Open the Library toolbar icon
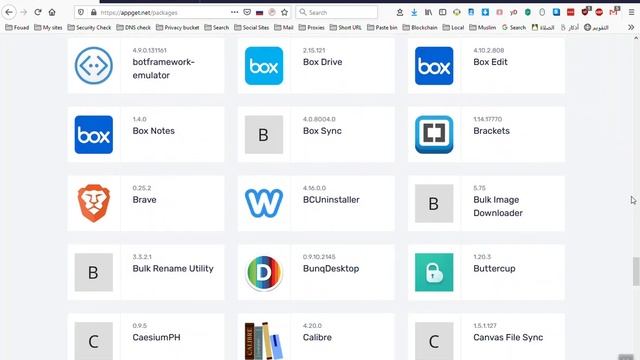This screenshot has width=640, height=360. tap(428, 13)
